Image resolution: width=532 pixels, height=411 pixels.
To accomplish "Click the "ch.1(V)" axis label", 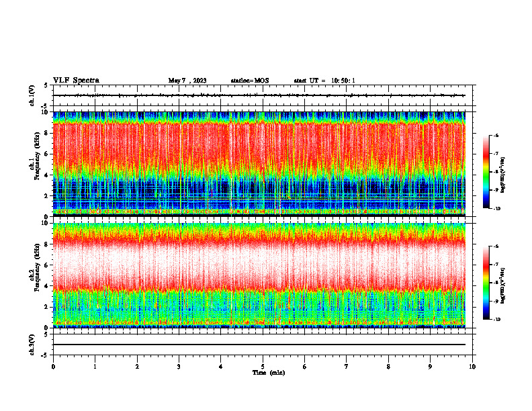I will click(32, 95).
